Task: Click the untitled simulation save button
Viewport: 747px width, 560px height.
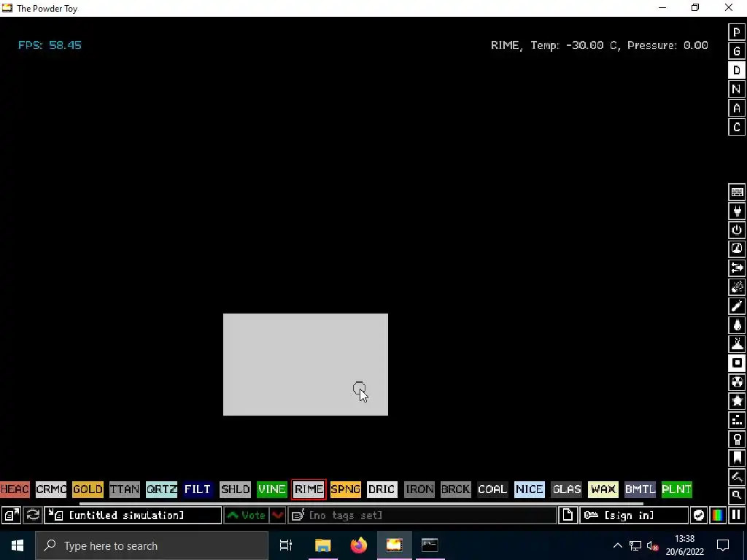Action: coord(133,516)
